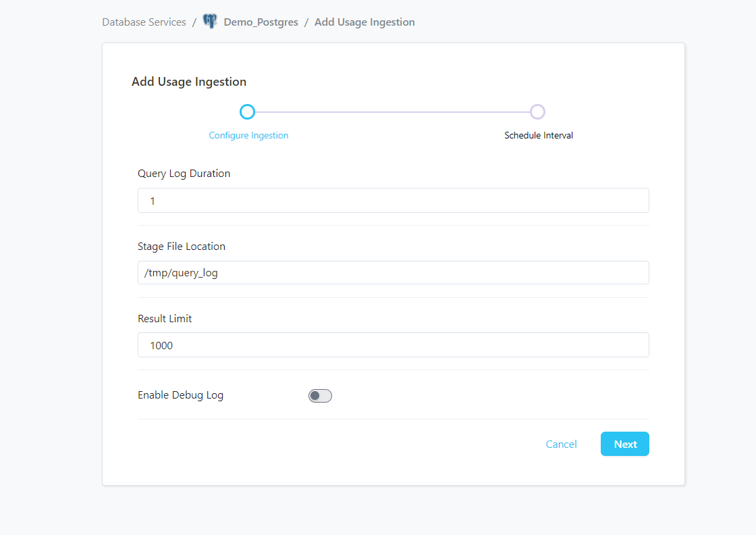This screenshot has height=535, width=756.
Task: Click the PostgreSQL elephant icon in breadcrumb
Action: [210, 22]
